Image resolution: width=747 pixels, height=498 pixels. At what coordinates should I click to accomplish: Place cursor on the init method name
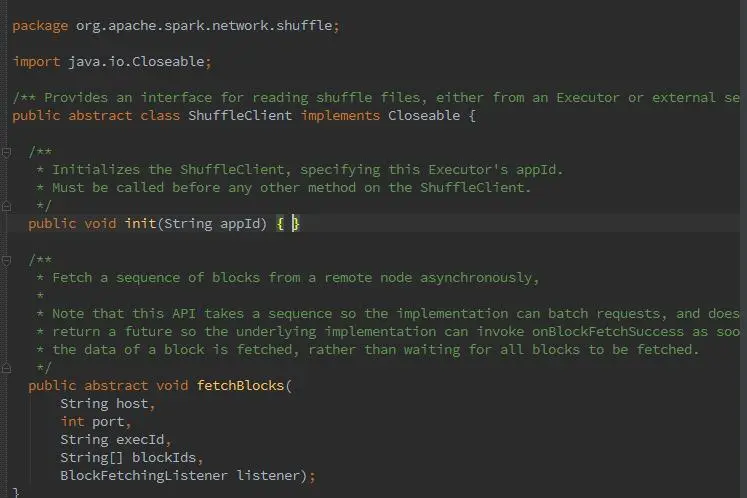[x=139, y=224]
